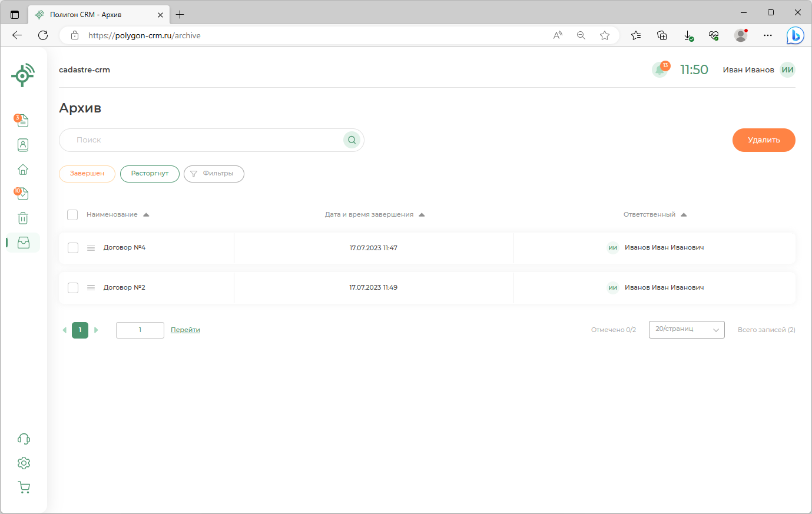
Task: Open browser settings and more menu
Action: [x=768, y=35]
